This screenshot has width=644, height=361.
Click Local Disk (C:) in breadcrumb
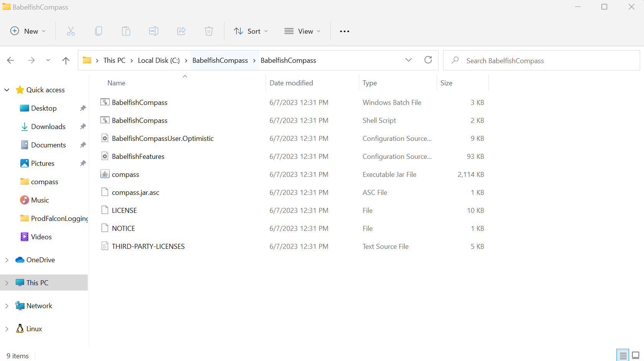click(x=159, y=60)
